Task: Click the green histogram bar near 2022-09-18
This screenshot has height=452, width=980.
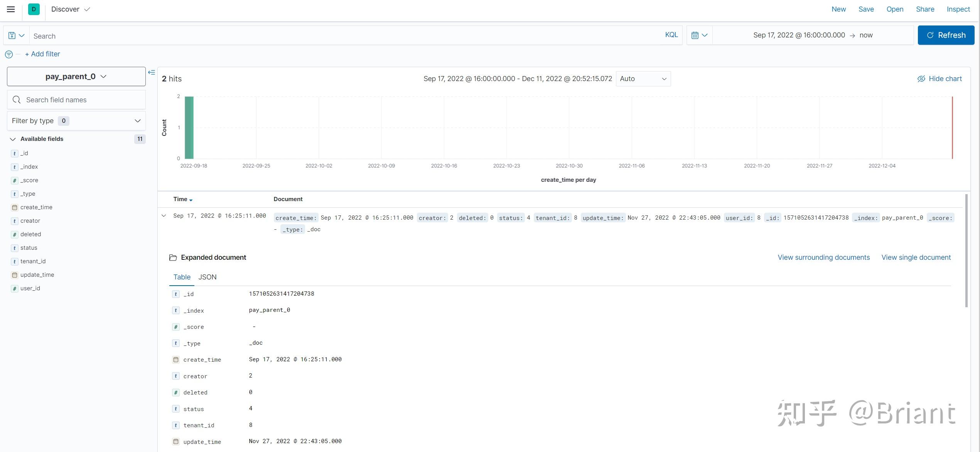Action: click(x=188, y=127)
